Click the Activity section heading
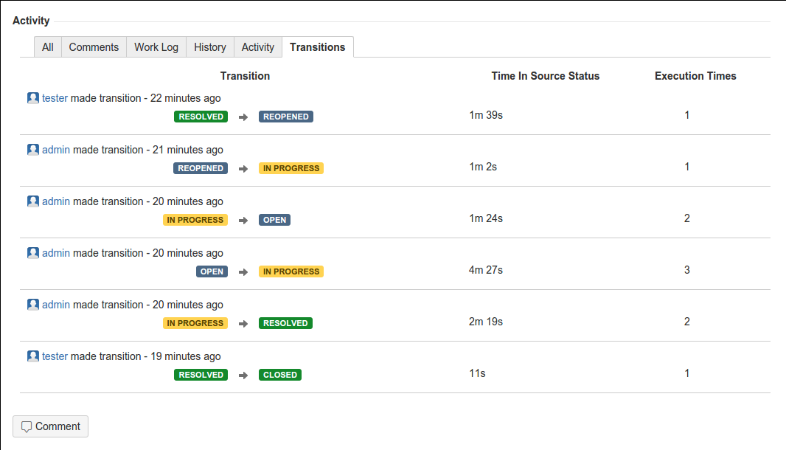The width and height of the screenshot is (786, 450). tap(31, 21)
